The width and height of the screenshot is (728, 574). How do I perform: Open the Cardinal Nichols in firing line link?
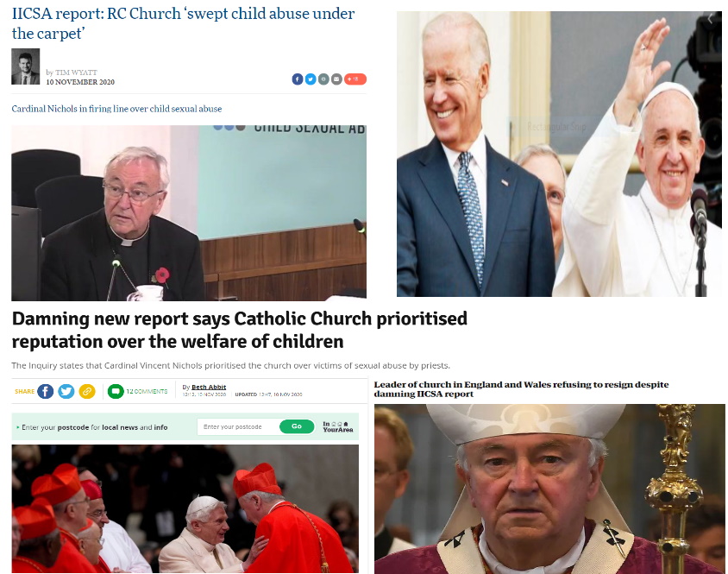116,109
